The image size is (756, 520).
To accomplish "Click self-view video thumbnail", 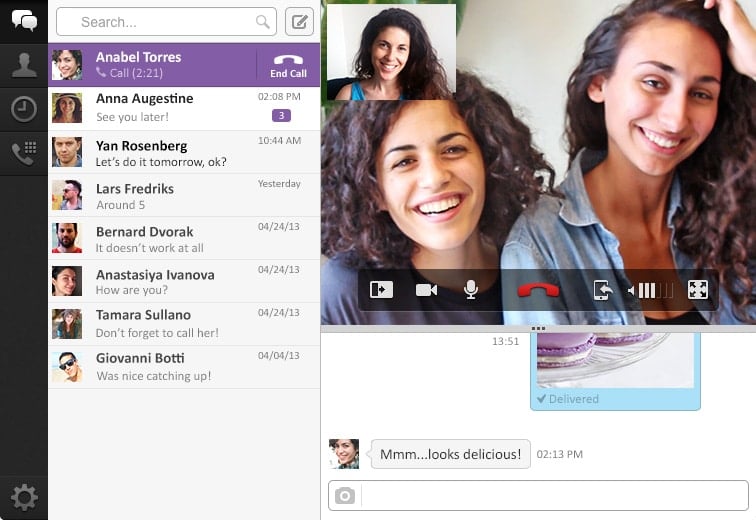I will 391,52.
